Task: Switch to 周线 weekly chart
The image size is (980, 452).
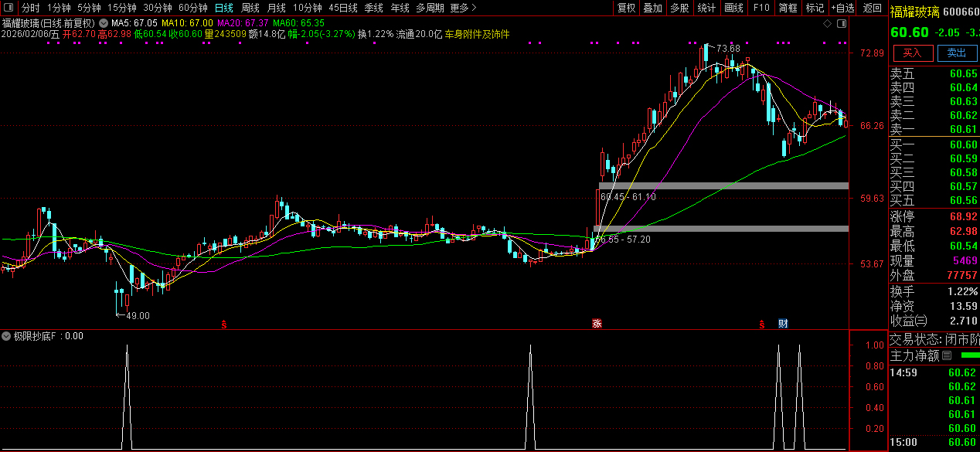Action: click(x=250, y=8)
